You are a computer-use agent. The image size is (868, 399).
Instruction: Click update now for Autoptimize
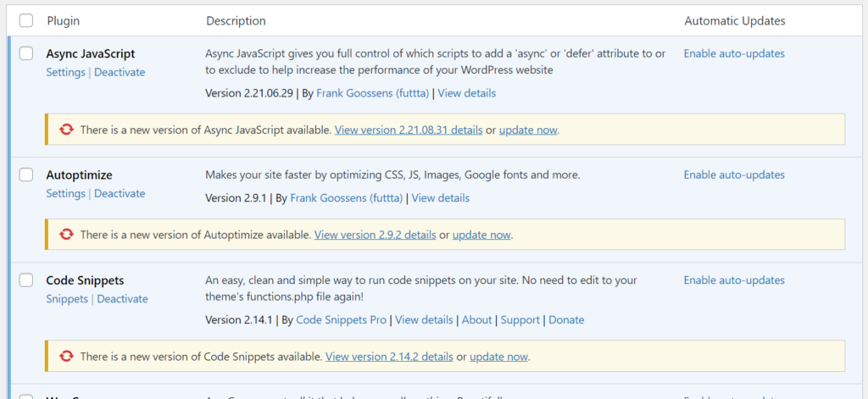click(481, 235)
